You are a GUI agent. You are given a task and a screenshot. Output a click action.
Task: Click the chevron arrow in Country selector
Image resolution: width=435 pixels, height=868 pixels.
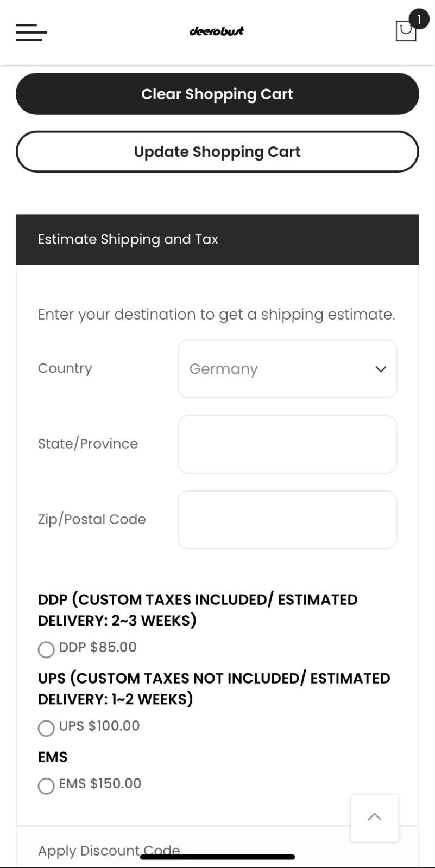381,369
